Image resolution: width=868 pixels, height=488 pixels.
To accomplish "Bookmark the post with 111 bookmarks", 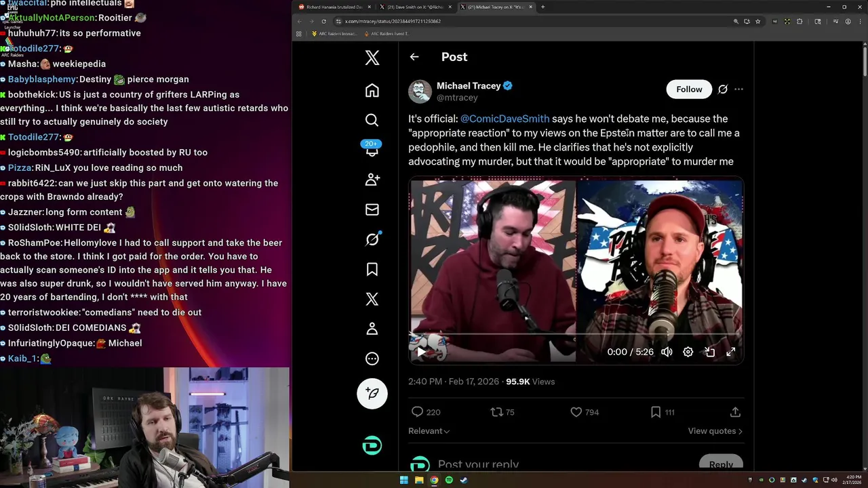I will coord(662,412).
